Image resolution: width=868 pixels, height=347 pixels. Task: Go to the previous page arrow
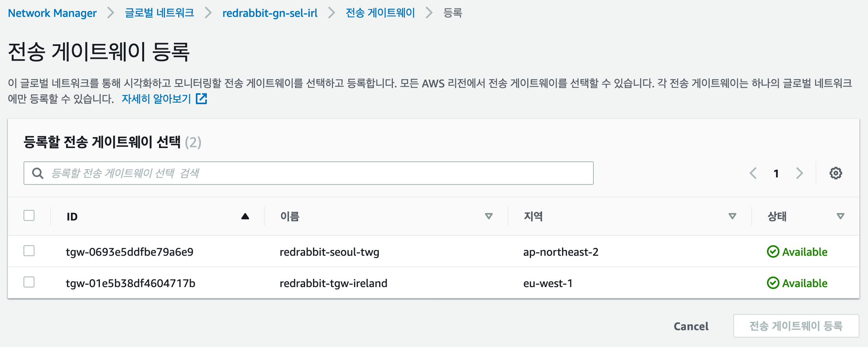tap(753, 173)
